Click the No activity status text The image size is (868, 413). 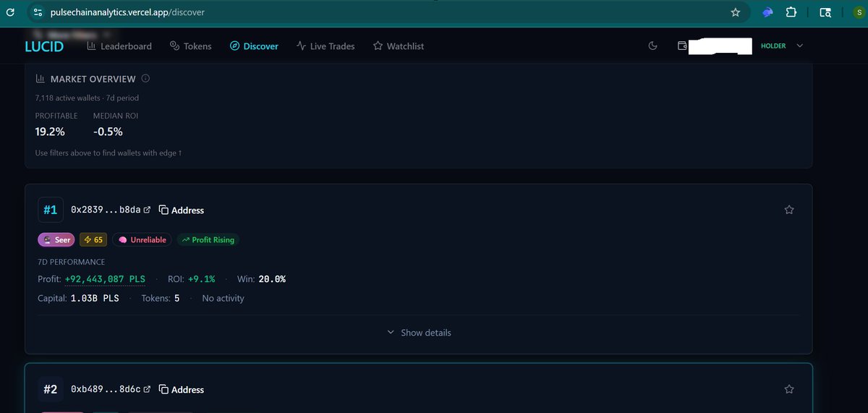pos(223,298)
